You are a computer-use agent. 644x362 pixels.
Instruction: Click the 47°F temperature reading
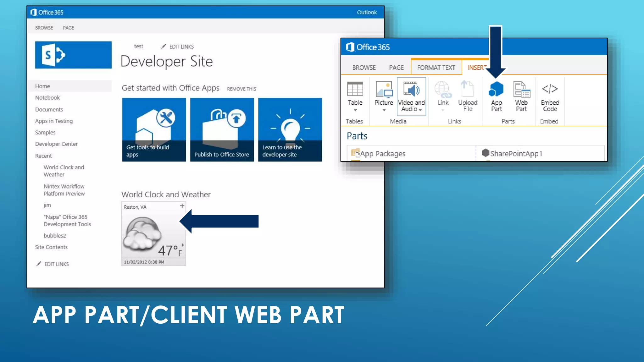click(170, 251)
